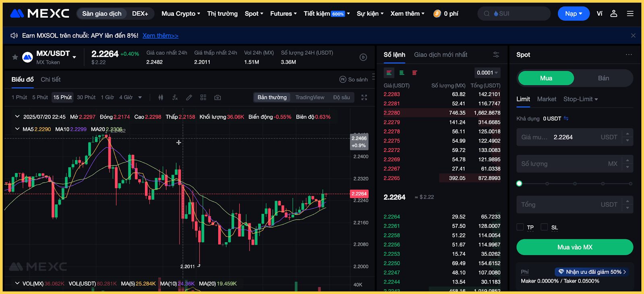Click the Mua vào MX button
This screenshot has width=644, height=294.
[x=575, y=247]
